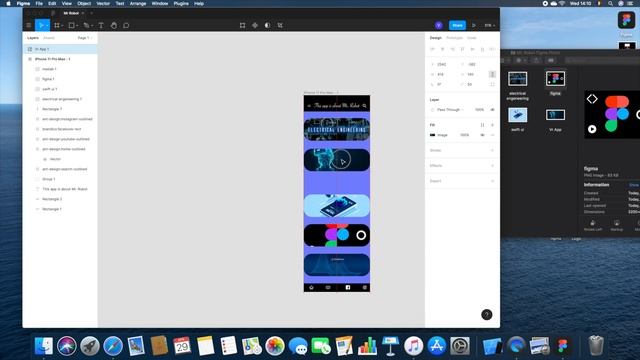
Task: Click the Constrain proportions icon
Action: pos(492,74)
